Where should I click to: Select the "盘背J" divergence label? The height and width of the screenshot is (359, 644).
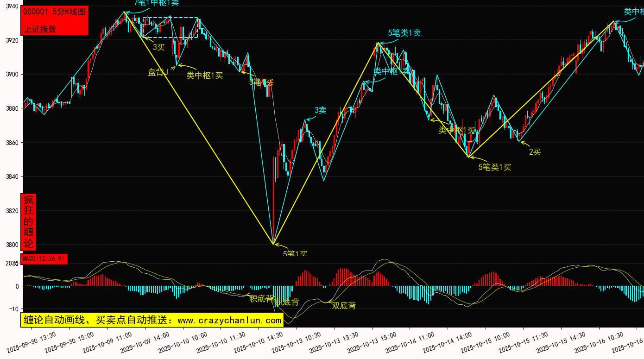pos(158,72)
